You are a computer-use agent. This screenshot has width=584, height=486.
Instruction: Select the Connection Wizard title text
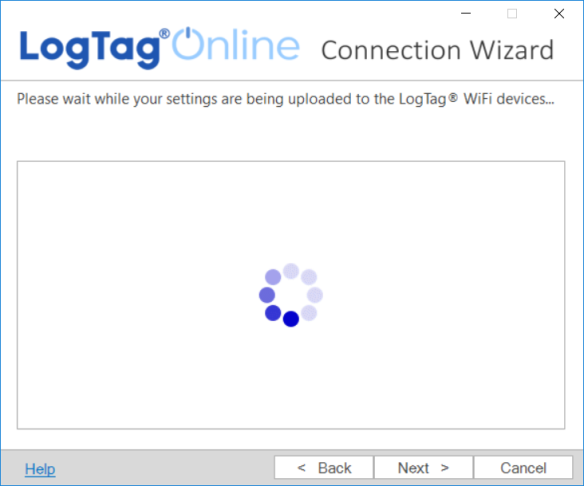(x=437, y=50)
